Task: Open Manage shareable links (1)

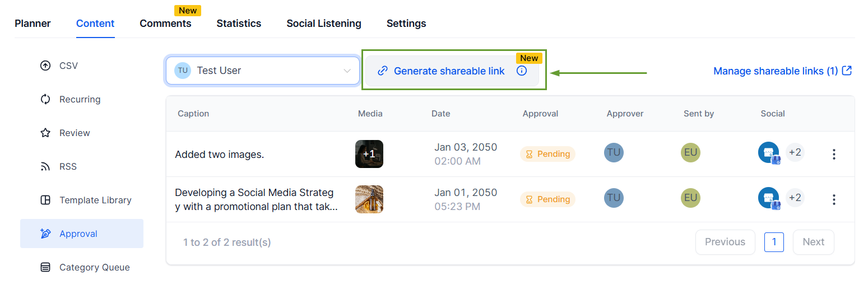Action: point(775,71)
